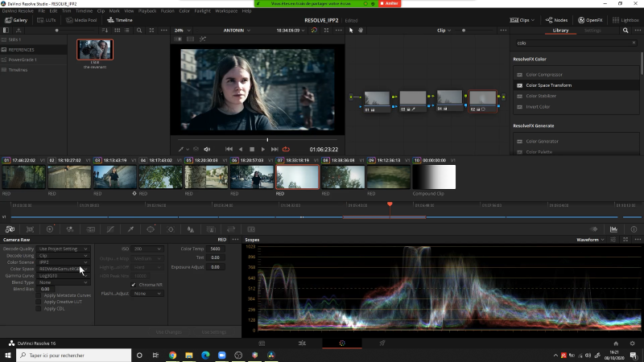Viewport: 644px width, 362px height.
Task: Open Lightbox view
Action: click(625, 20)
